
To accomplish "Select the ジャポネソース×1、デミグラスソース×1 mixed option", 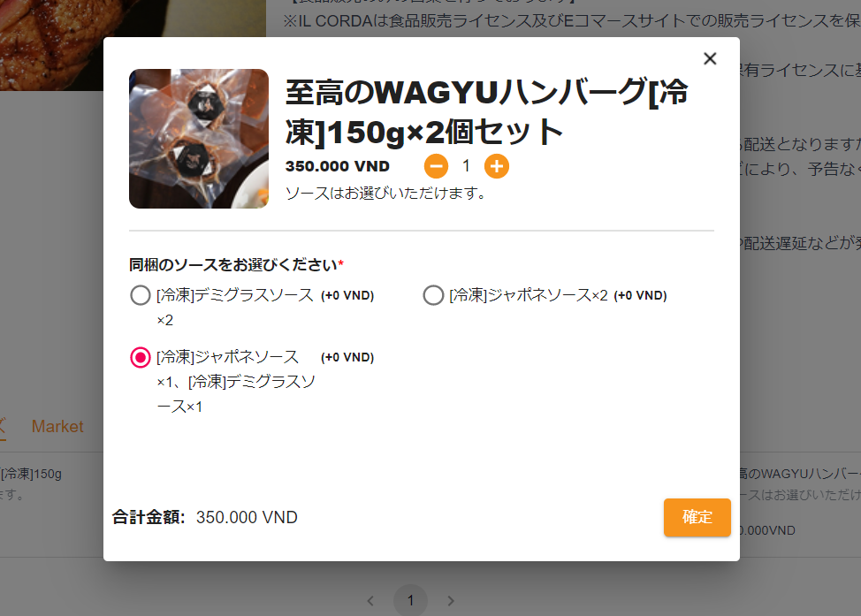I will coord(141,357).
